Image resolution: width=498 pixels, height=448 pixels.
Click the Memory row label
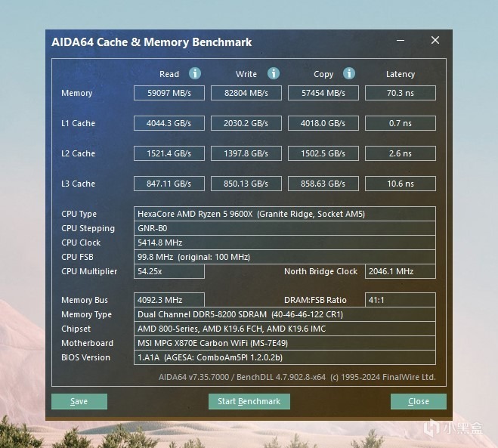77,93
